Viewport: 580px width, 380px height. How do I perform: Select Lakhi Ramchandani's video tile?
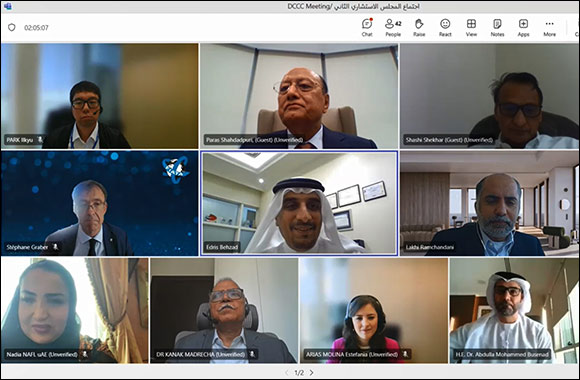tap(489, 203)
